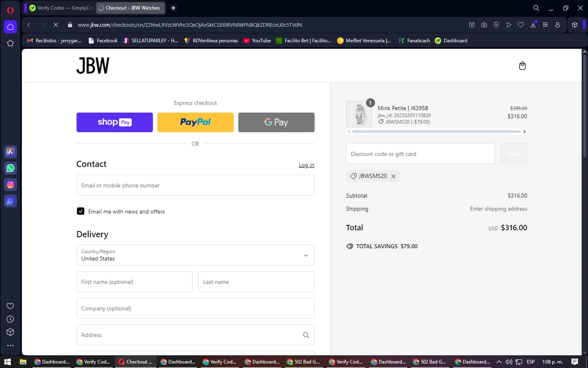Image resolution: width=588 pixels, height=368 pixels.
Task: Click the Log in link
Action: 307,165
